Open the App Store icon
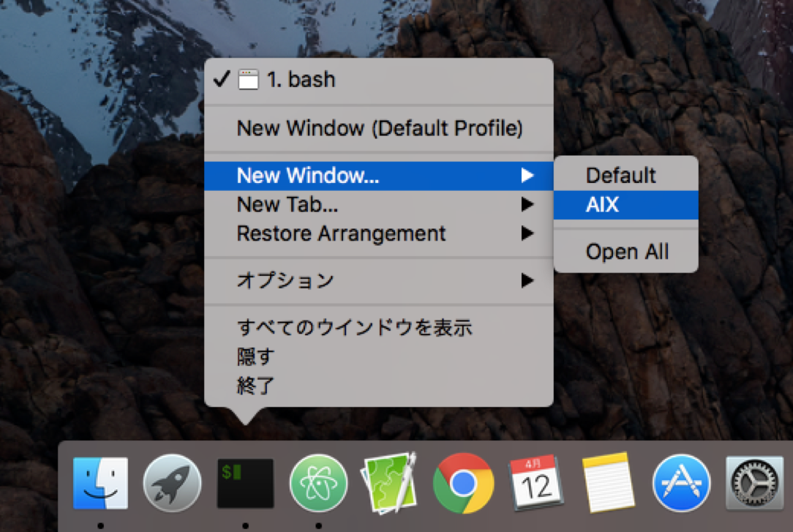The image size is (793, 532). tap(682, 483)
